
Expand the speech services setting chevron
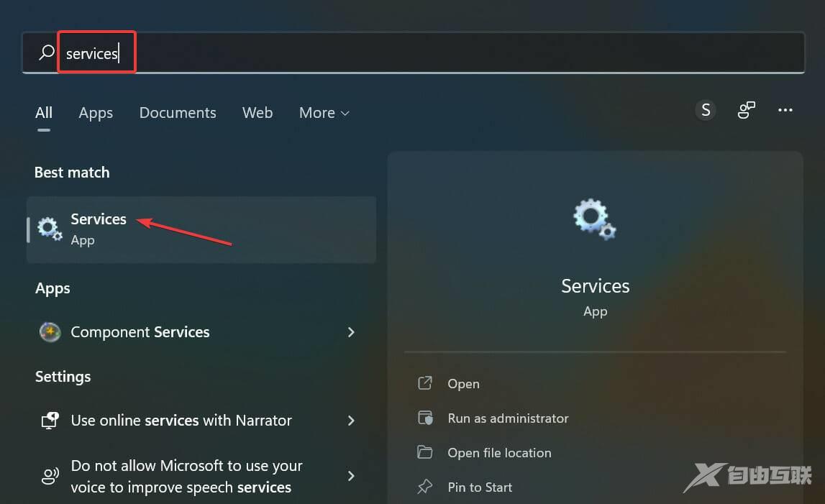tap(351, 475)
